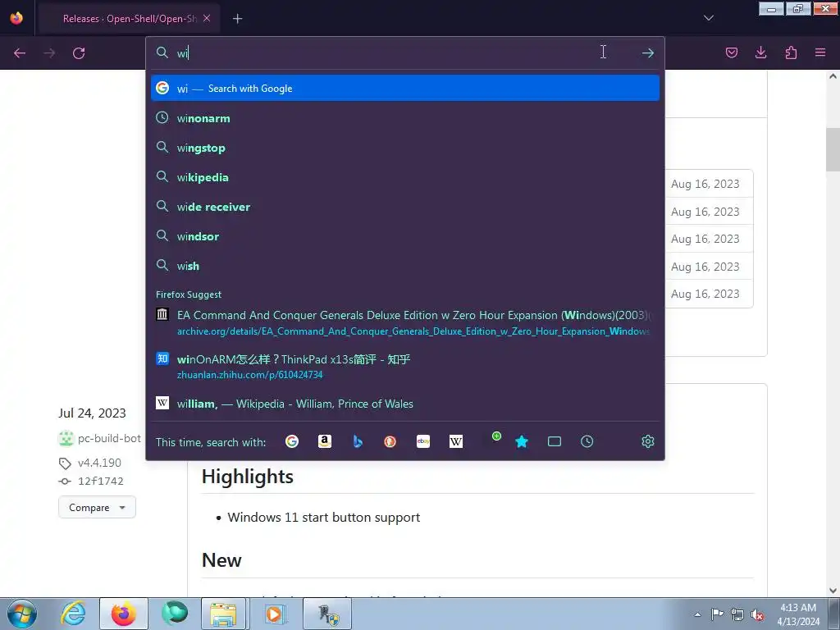Open the v4.4.190 tag link

click(99, 463)
